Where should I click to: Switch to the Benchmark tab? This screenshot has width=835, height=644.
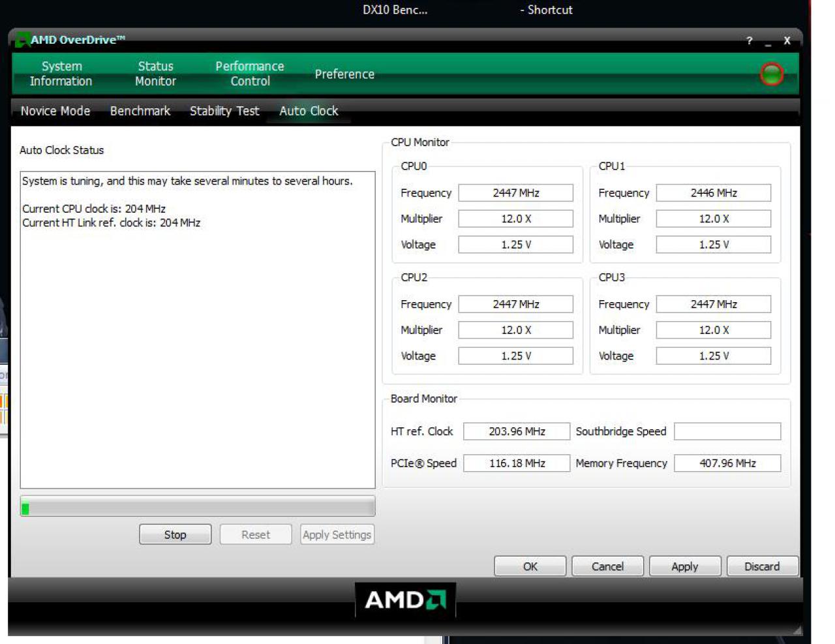[140, 111]
